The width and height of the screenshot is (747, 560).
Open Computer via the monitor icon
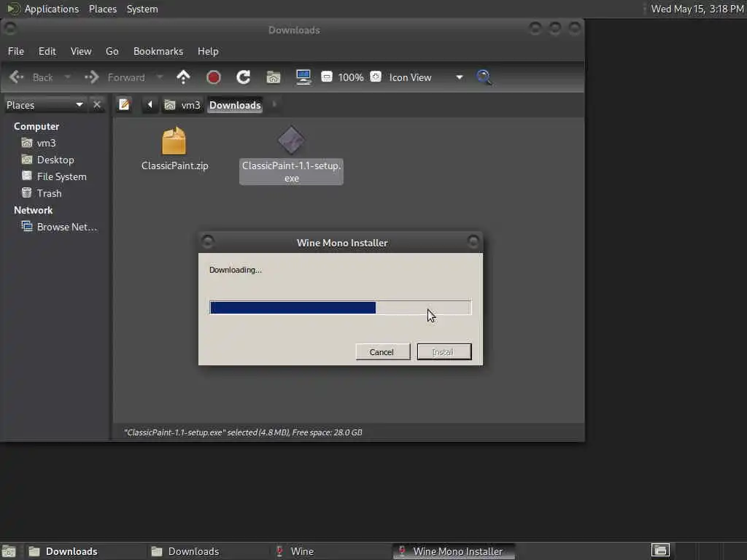pyautogui.click(x=303, y=77)
